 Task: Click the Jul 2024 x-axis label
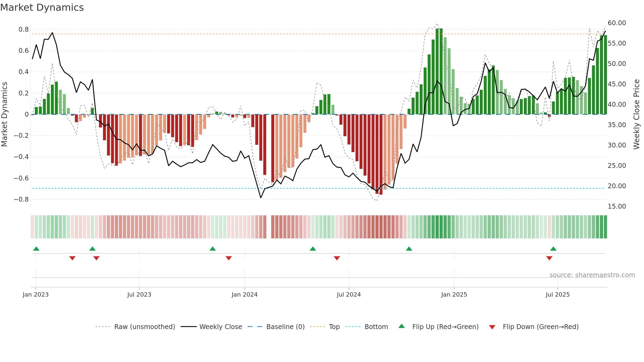(x=349, y=294)
